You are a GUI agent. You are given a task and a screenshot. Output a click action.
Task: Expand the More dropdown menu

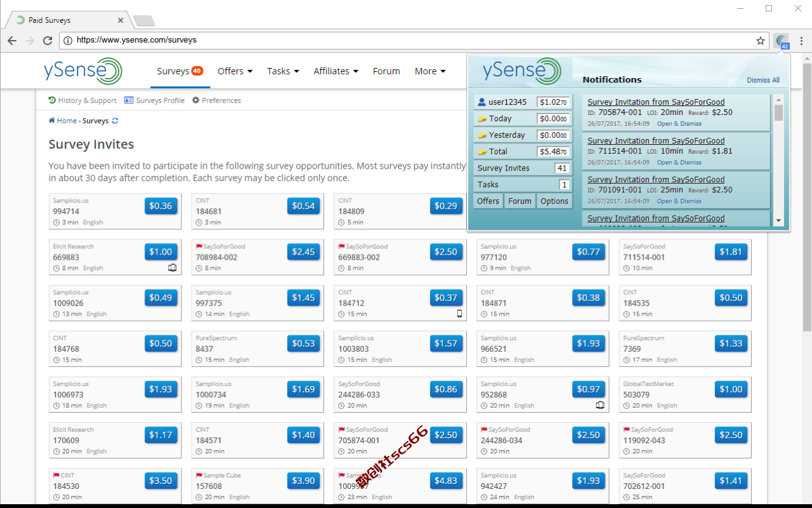[430, 71]
